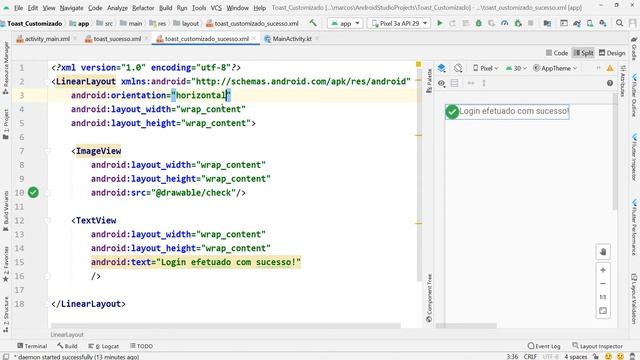
Task: Switch editor to Split view mode
Action: coord(583,53)
